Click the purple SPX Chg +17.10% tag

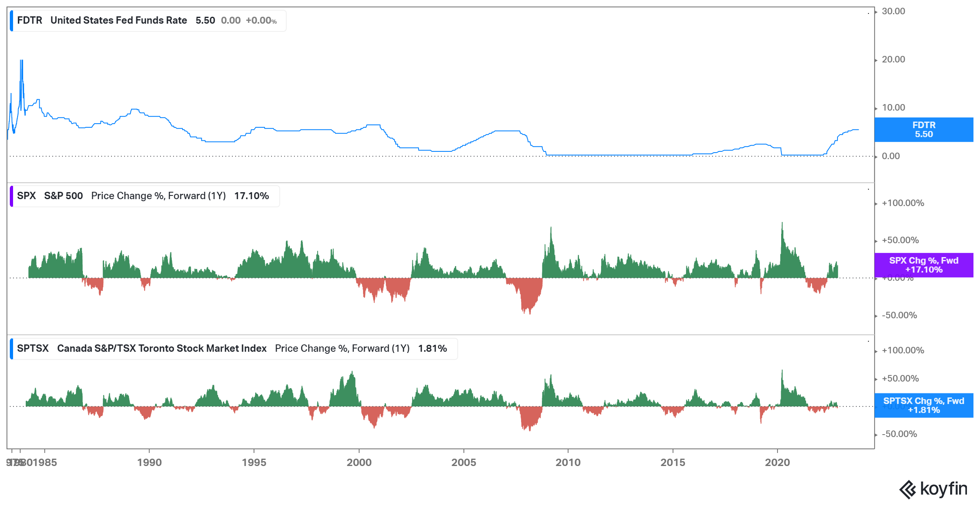[x=924, y=265]
